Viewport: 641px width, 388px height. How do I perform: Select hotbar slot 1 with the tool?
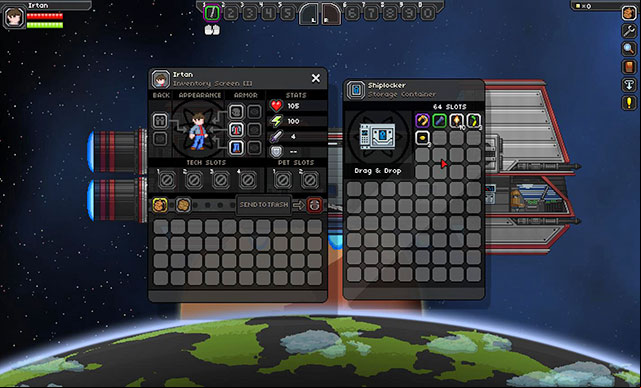tap(212, 13)
